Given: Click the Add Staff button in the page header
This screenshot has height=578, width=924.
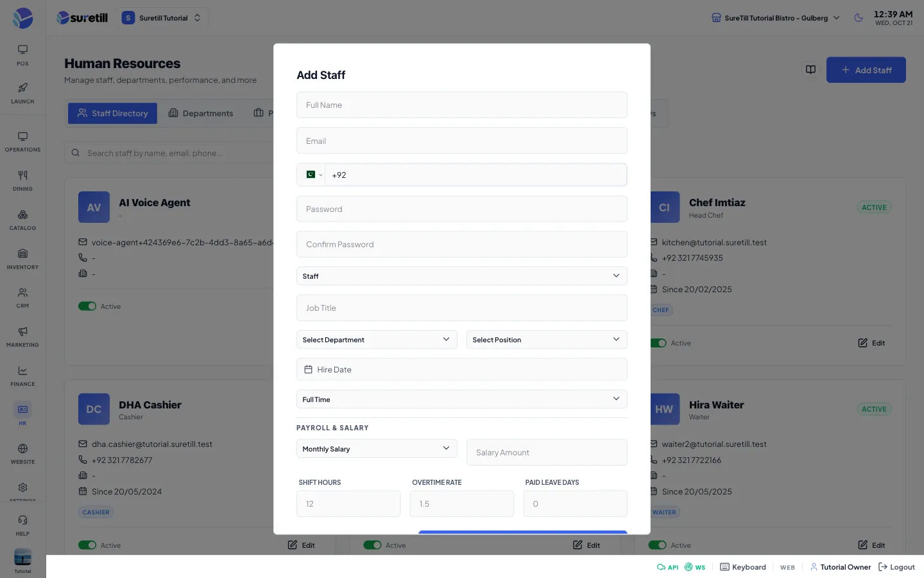Looking at the screenshot, I should (866, 70).
